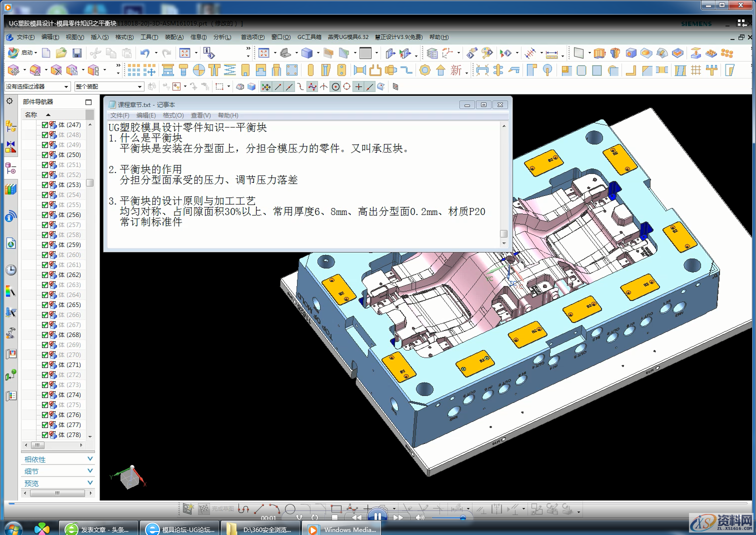The height and width of the screenshot is (535, 756).
Task: Switch to the 模具论坛-UG论坛 taskbar window
Action: [180, 528]
